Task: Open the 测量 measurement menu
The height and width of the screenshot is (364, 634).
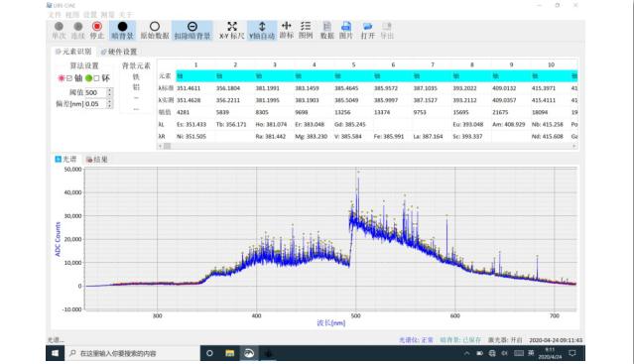Action: 107,15
